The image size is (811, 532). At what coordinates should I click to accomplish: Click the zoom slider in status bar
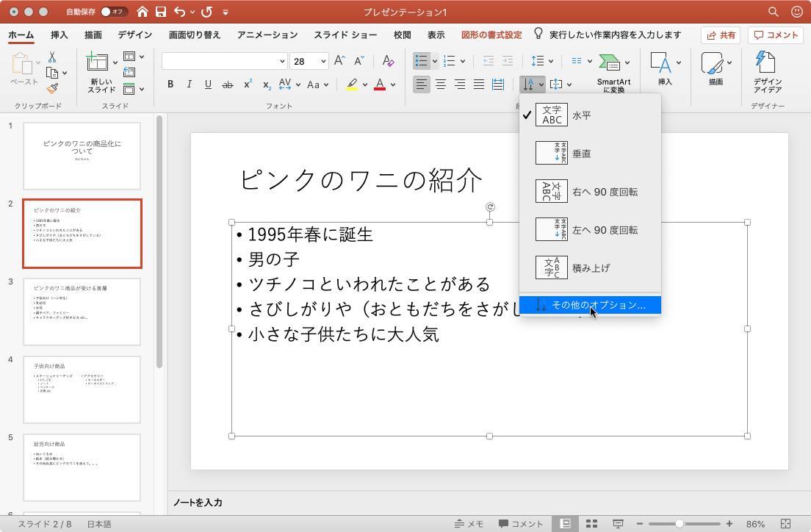click(680, 524)
